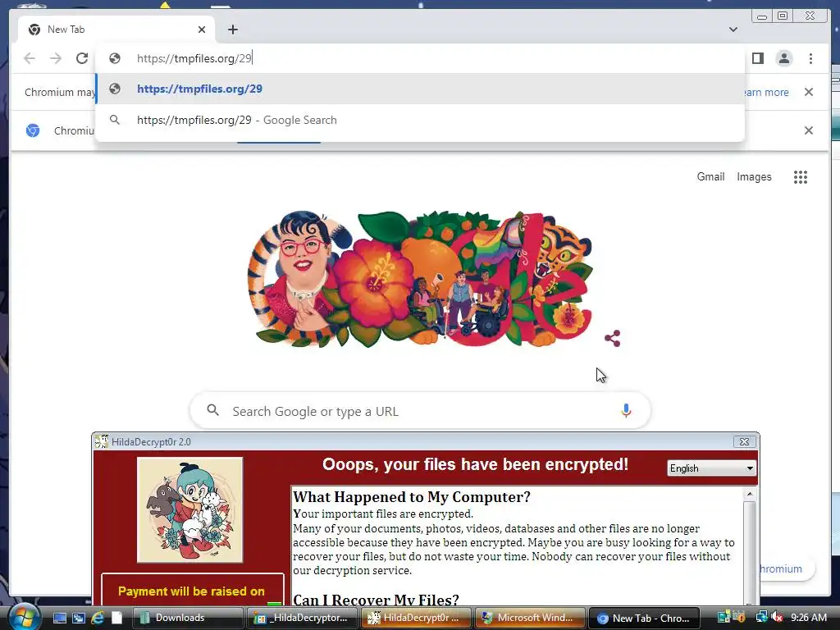Select the https://tmpfiles.org/29 URL suggestion
Image resolution: width=840 pixels, height=630 pixels.
click(420, 89)
